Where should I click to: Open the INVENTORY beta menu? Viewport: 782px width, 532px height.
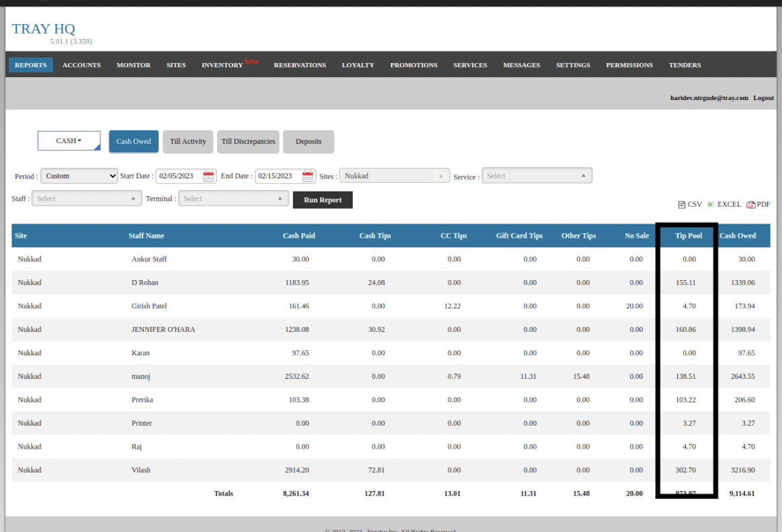tap(229, 64)
